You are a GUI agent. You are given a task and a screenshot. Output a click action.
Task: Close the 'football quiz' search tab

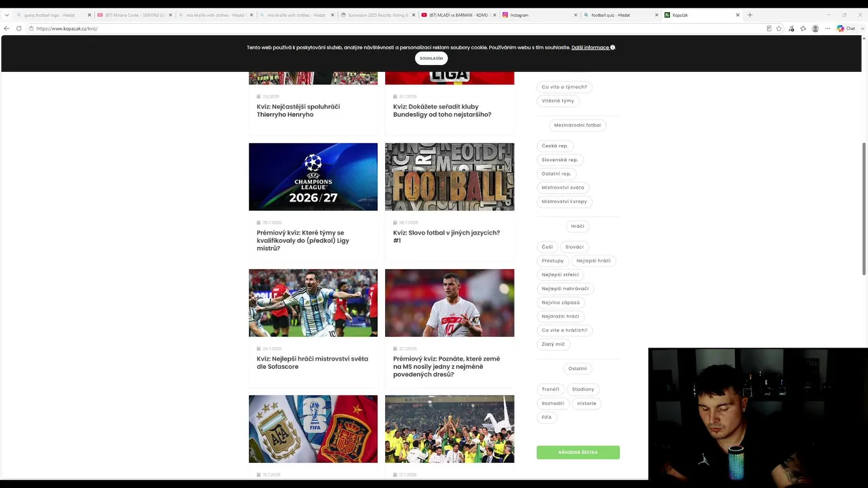click(x=656, y=15)
